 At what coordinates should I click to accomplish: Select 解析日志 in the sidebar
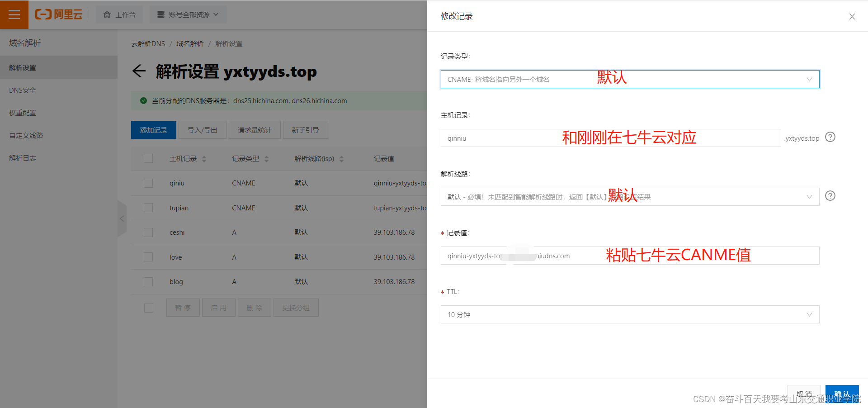coord(59,158)
